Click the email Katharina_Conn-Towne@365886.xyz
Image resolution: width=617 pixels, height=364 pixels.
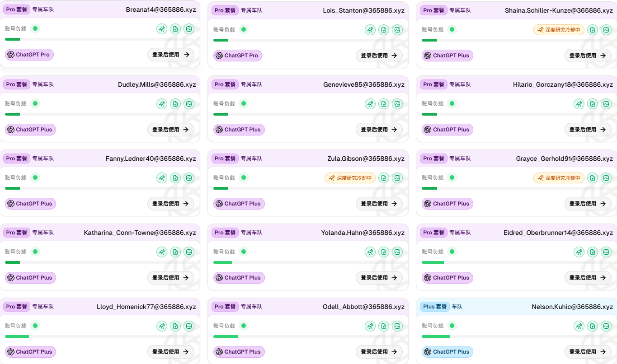140,233
